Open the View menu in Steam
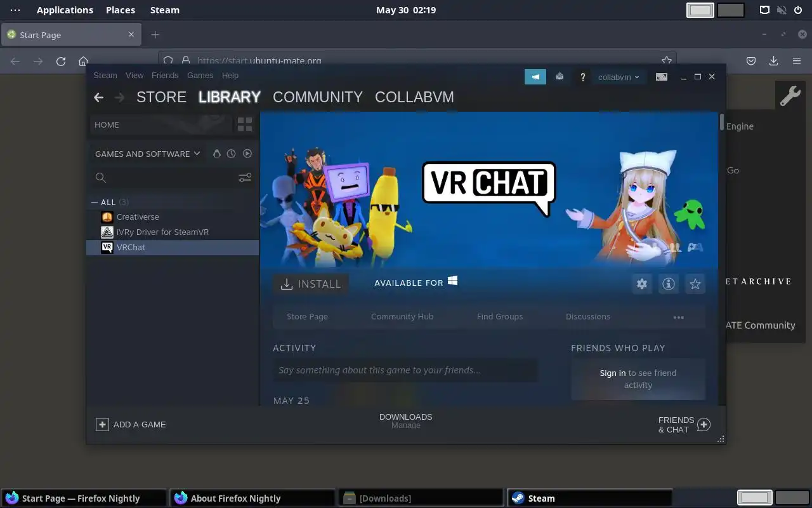 (134, 75)
